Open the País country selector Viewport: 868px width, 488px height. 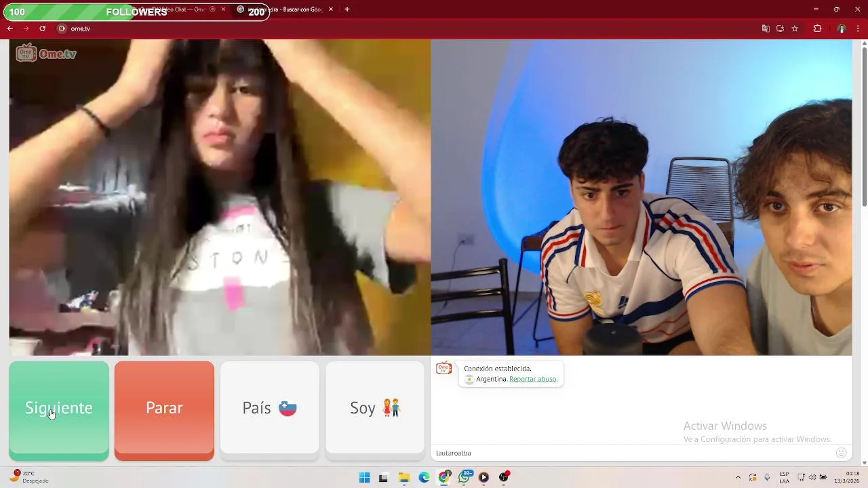[x=269, y=408]
